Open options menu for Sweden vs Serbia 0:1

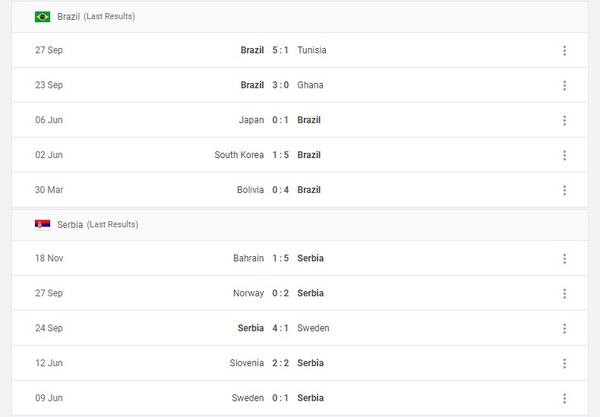(564, 398)
